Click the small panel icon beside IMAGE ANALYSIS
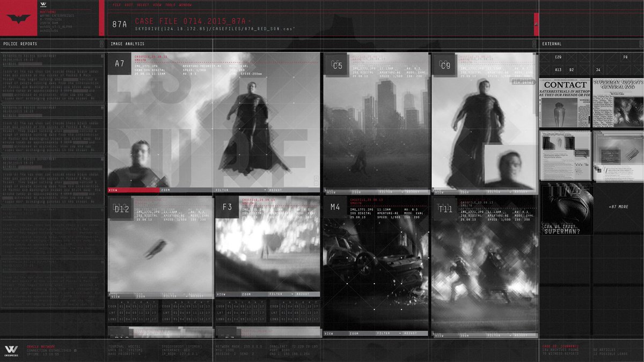 100,44
